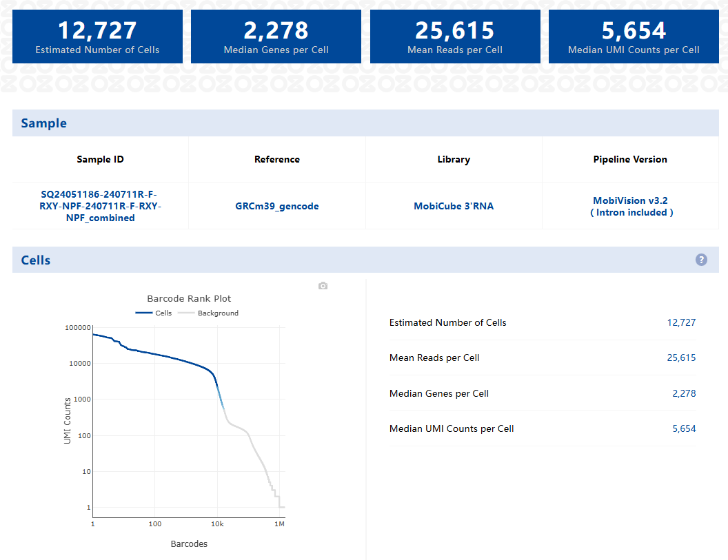The height and width of the screenshot is (560, 728).
Task: Select the 5,654 Median UMI Counts card
Action: click(634, 37)
